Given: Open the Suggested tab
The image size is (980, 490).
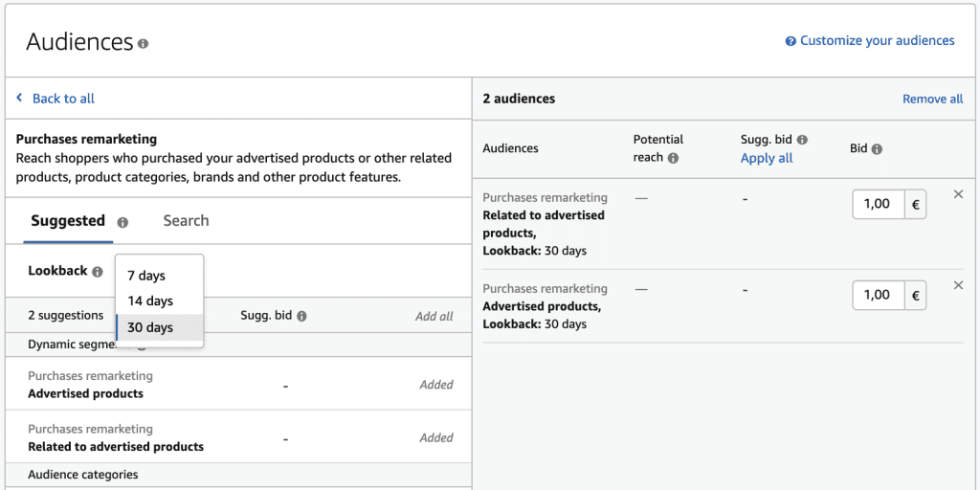Looking at the screenshot, I should [68, 221].
